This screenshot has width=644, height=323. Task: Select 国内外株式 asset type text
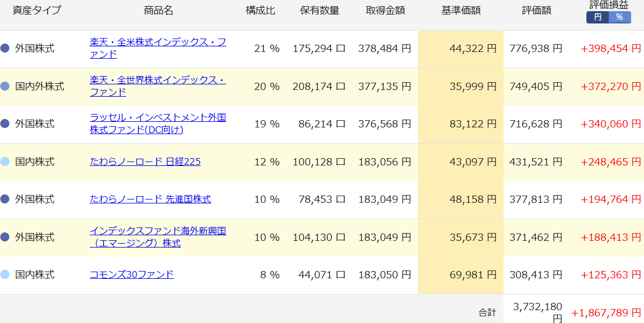pos(39,86)
